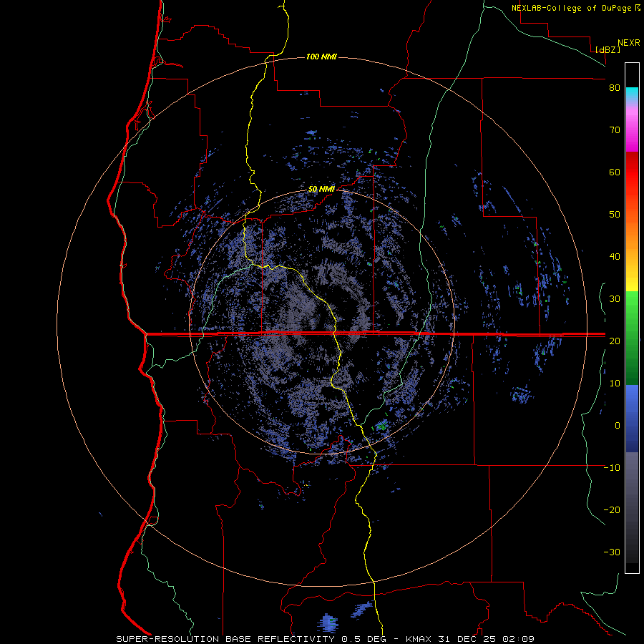This screenshot has width=644, height=644.
Task: Click the 30 value on the dBZ scale
Action: (x=615, y=299)
